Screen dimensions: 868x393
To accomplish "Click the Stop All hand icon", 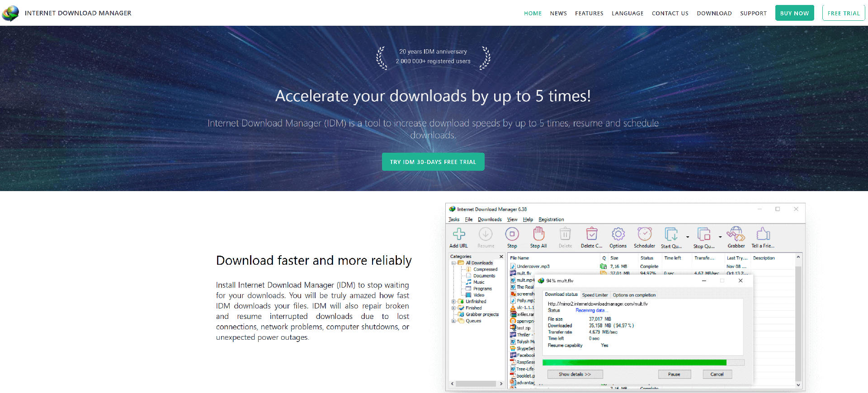I will coord(538,234).
